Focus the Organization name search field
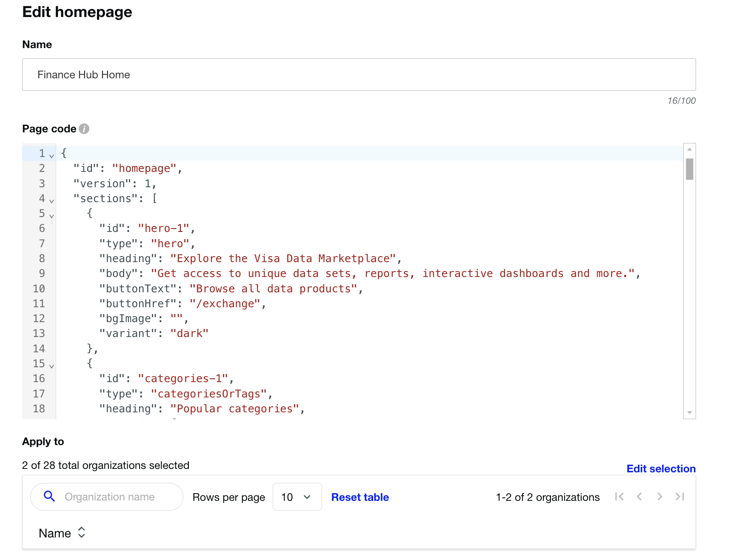This screenshot has width=756, height=557. click(x=119, y=497)
